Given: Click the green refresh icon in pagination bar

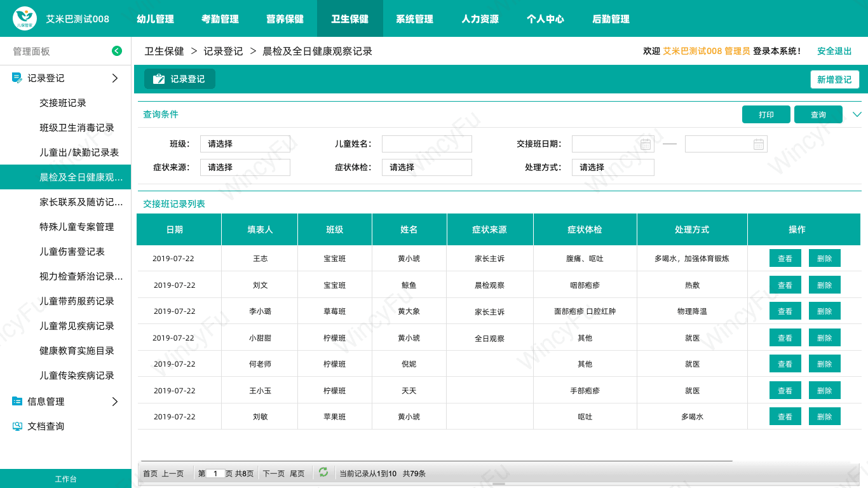Looking at the screenshot, I should point(323,472).
